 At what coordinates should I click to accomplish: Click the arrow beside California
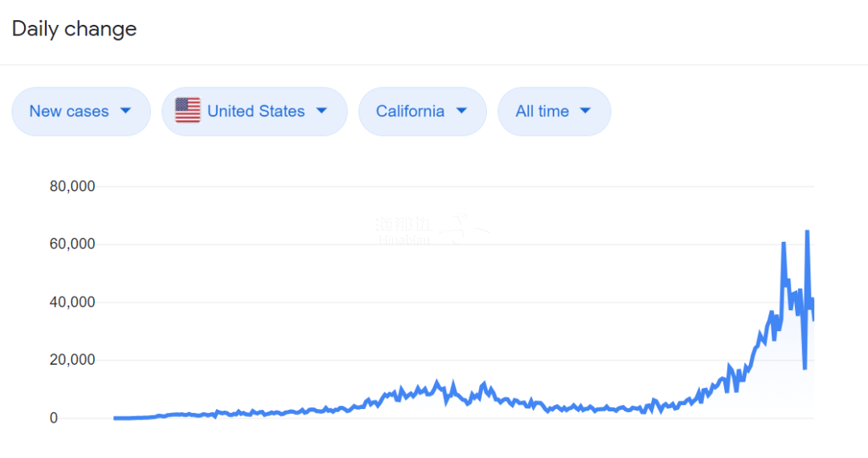click(461, 111)
